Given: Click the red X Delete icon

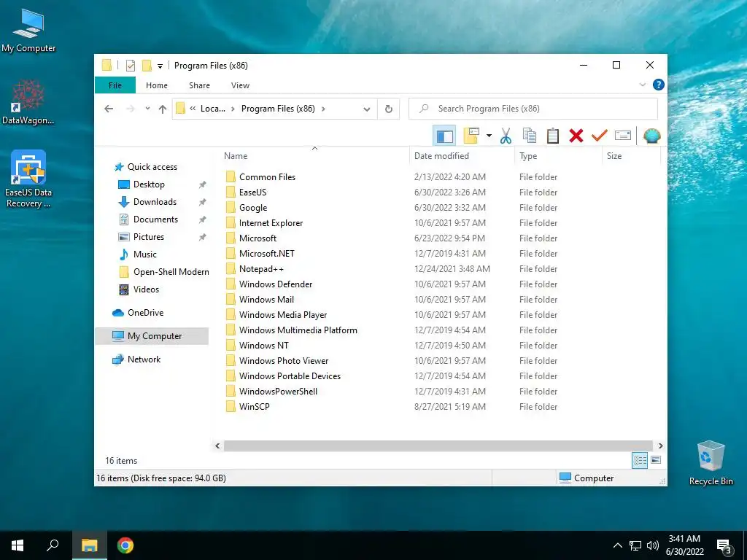Looking at the screenshot, I should [x=576, y=136].
